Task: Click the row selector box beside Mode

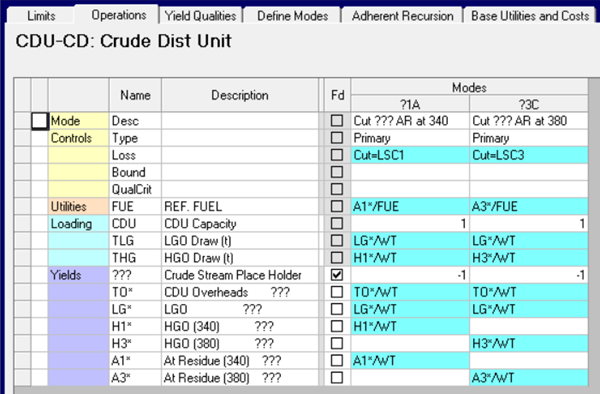Action: 39,121
